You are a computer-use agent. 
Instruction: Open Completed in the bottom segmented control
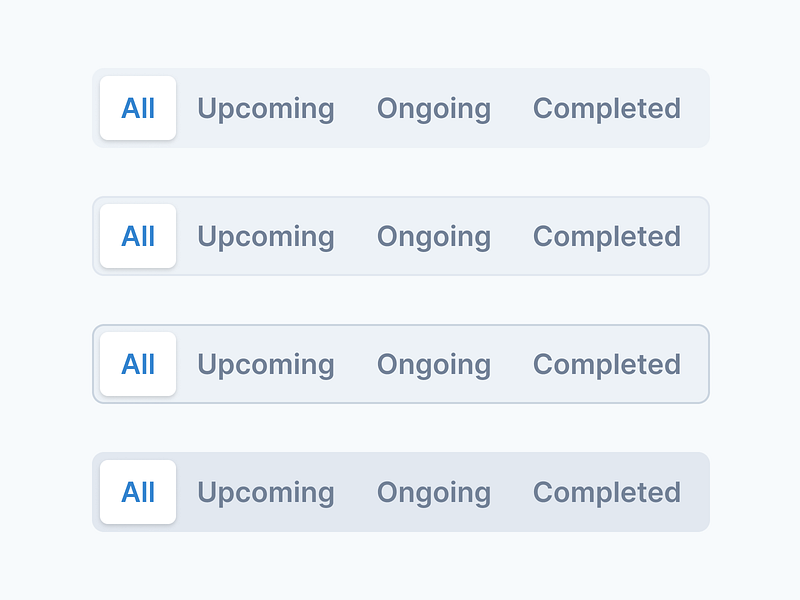(x=607, y=492)
